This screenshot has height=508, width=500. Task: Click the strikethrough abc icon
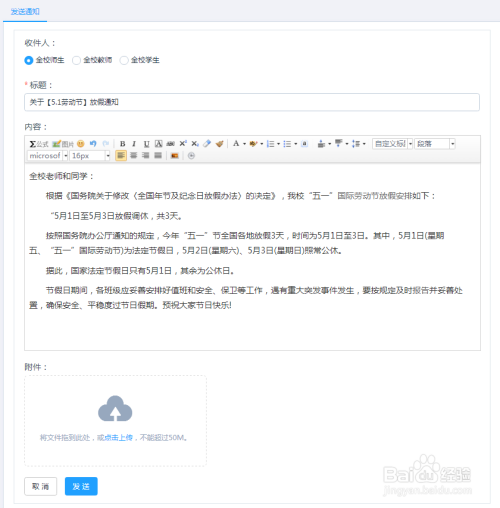170,144
